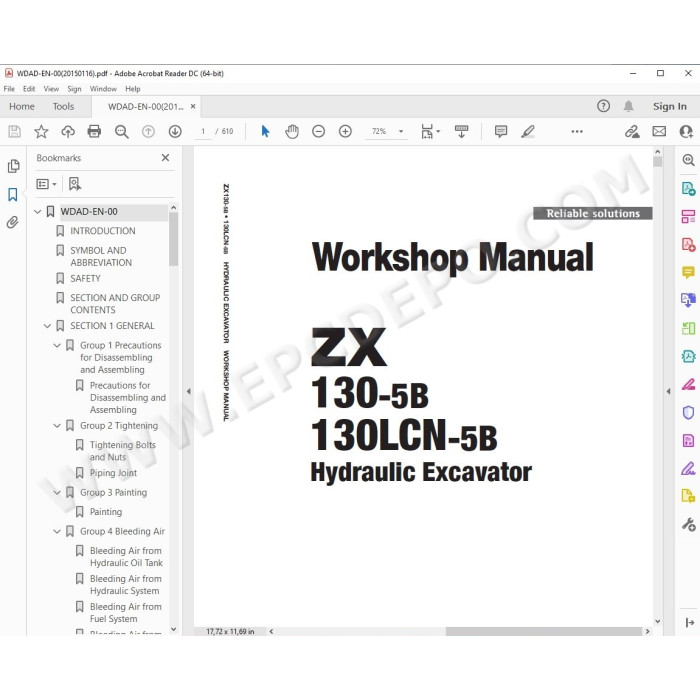The height and width of the screenshot is (700, 700).
Task: Open the View menu
Action: pos(51,89)
